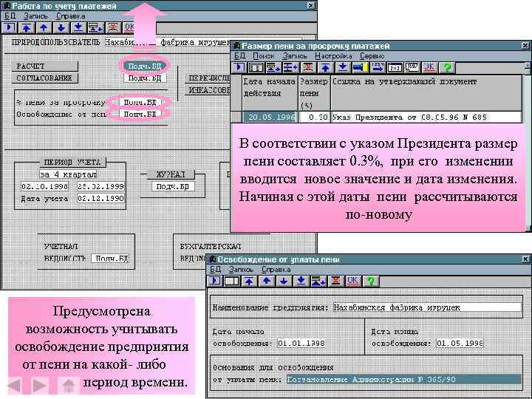Viewport: 532px width, 399px height.
Task: Open Справка menu in the payments window
Action: tap(71, 16)
